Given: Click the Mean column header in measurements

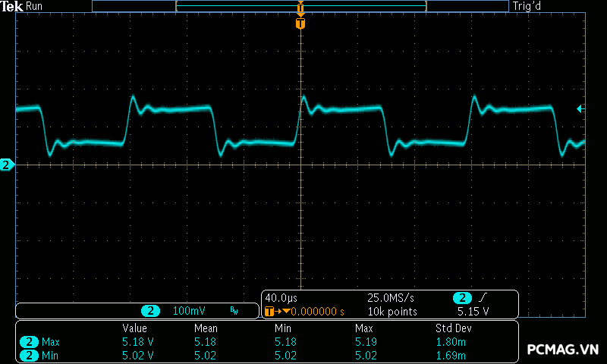Looking at the screenshot, I should tap(205, 328).
